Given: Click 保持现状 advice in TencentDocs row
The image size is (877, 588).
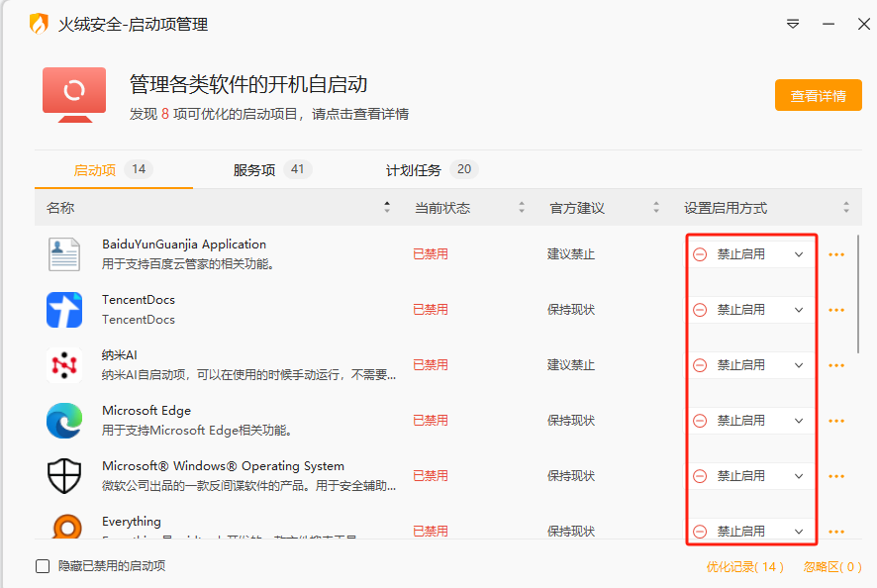Looking at the screenshot, I should 570,310.
